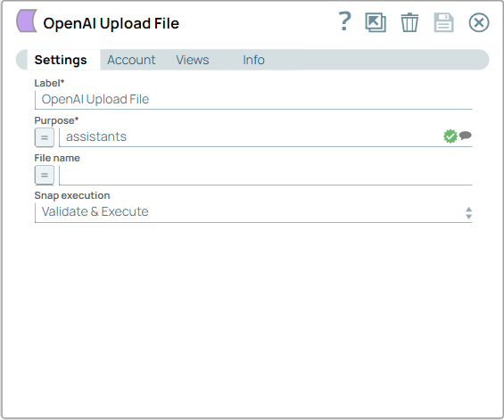Click the File name label
The image size is (504, 420).
click(x=57, y=158)
